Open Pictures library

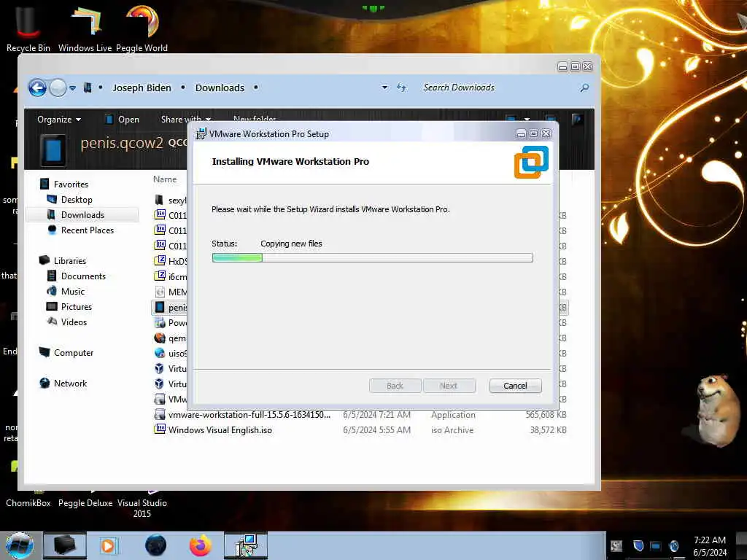[76, 307]
